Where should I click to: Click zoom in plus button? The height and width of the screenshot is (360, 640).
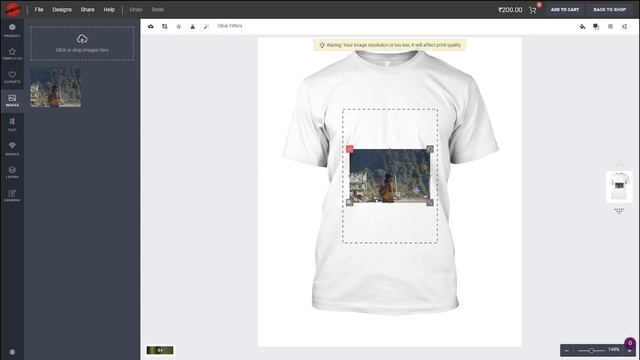(x=629, y=351)
